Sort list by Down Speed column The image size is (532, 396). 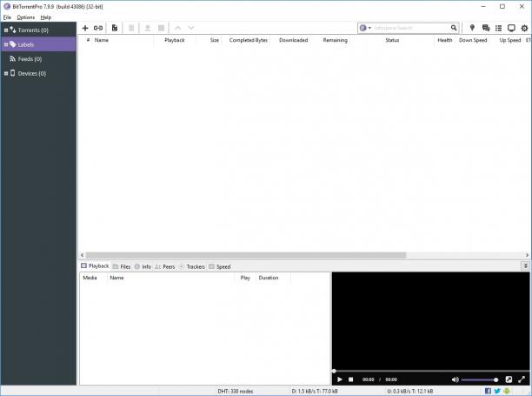(x=473, y=40)
